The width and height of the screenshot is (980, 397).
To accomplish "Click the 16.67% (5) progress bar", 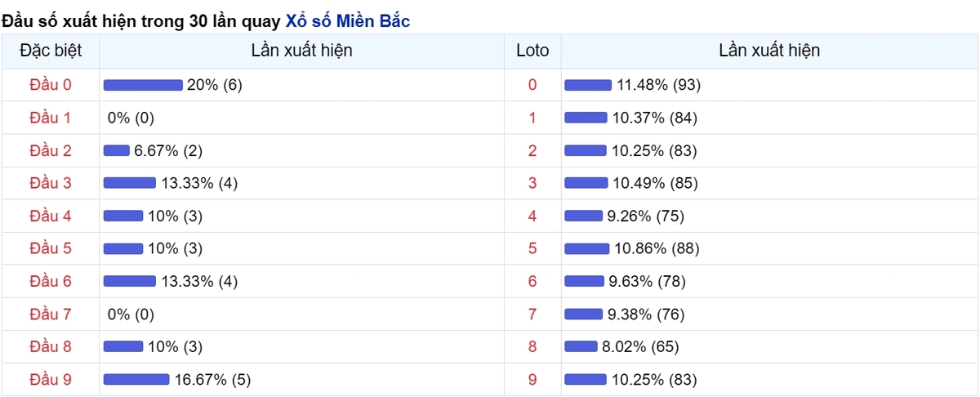I will click(136, 379).
